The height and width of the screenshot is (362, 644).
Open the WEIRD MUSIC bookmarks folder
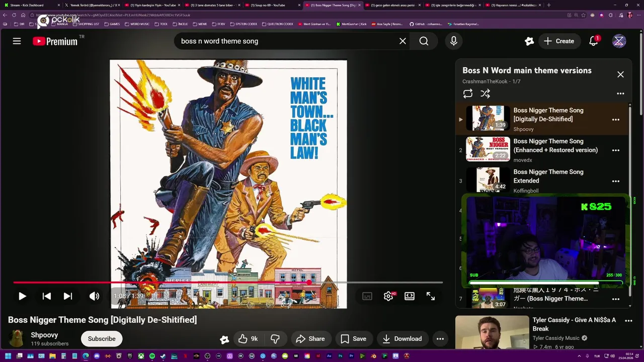pos(137,24)
